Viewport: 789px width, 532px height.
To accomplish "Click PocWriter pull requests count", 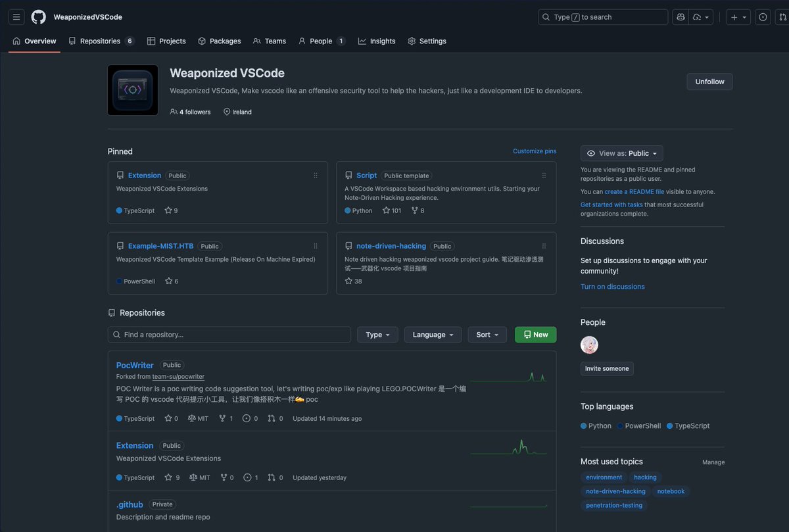I will coord(275,418).
